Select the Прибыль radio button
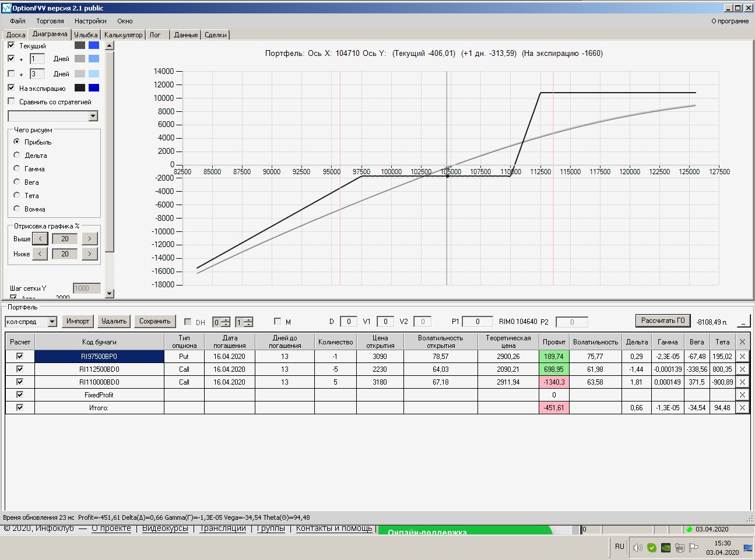Screen dimensions: 755x560 17,142
